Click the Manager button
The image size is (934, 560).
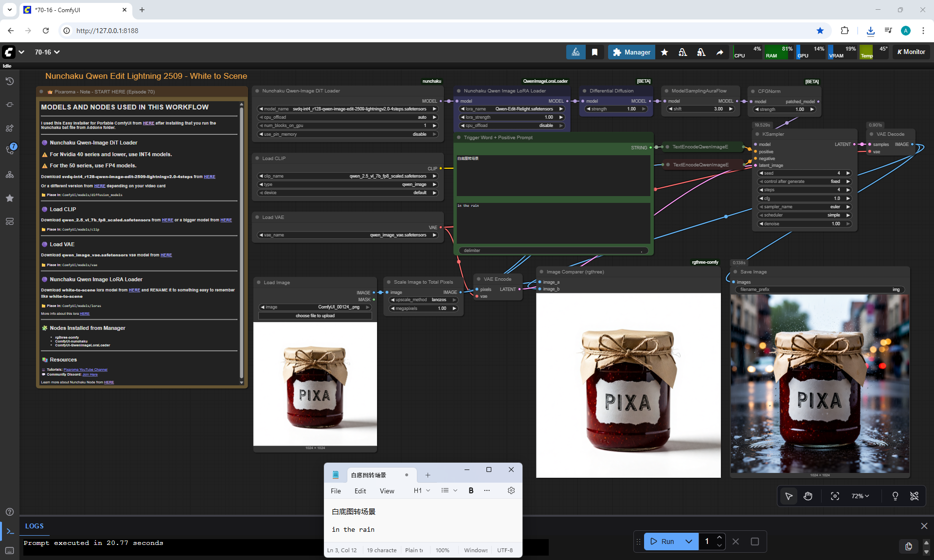click(631, 52)
